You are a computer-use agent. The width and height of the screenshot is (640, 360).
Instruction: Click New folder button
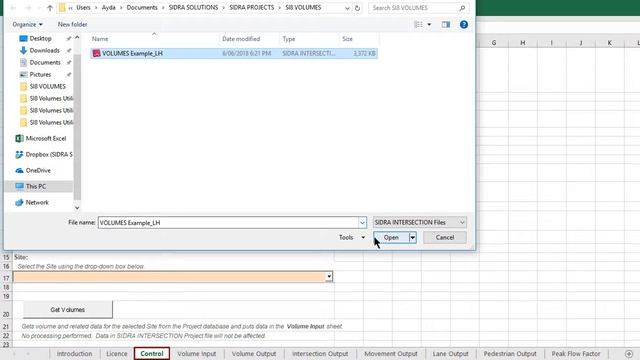(72, 24)
